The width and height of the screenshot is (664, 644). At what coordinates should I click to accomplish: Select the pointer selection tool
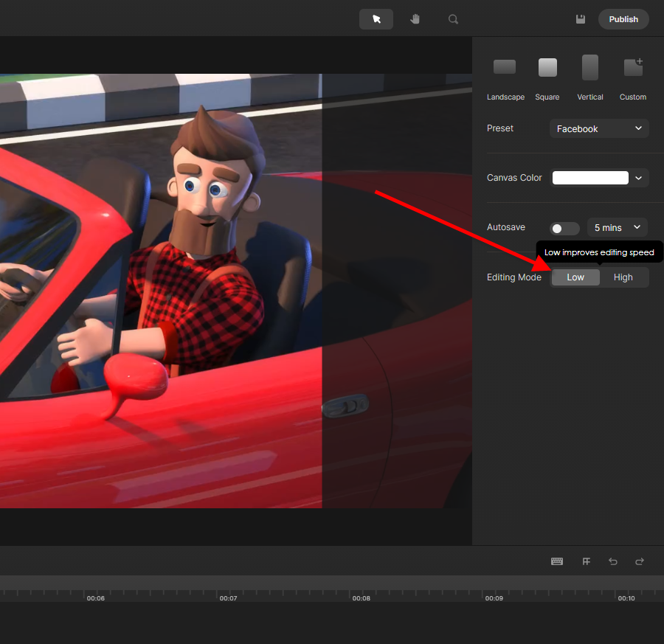click(376, 19)
